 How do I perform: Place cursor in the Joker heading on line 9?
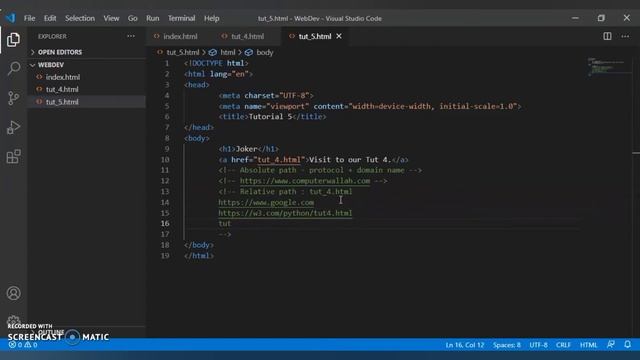tap(247, 149)
